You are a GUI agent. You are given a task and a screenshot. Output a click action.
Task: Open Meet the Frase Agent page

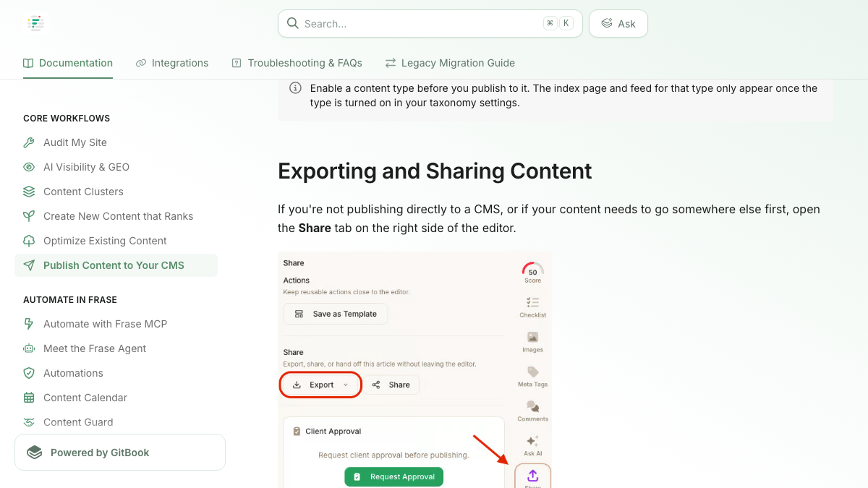pyautogui.click(x=116, y=348)
